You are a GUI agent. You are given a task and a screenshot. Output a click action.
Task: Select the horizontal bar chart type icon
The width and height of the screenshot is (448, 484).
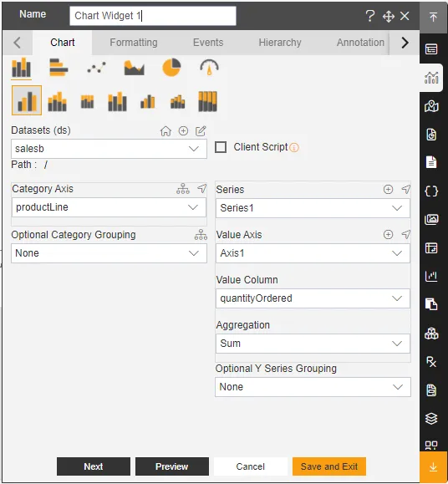pyautogui.click(x=59, y=67)
